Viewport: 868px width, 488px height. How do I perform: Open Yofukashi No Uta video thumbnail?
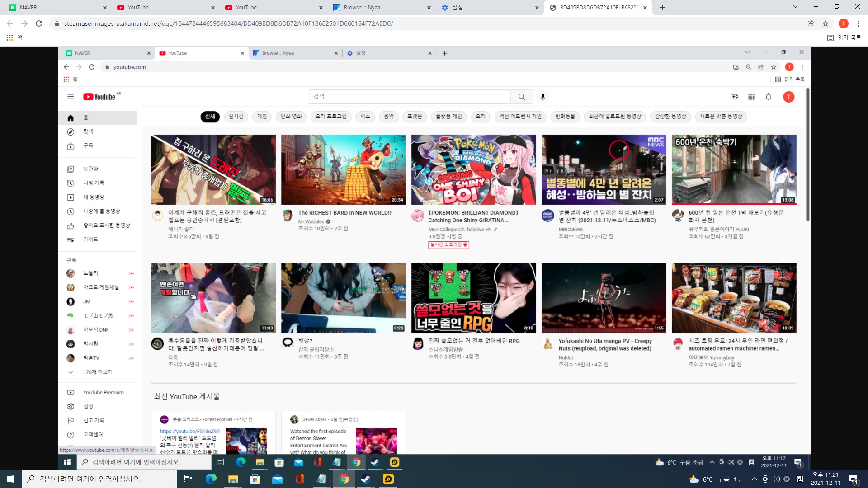604,298
